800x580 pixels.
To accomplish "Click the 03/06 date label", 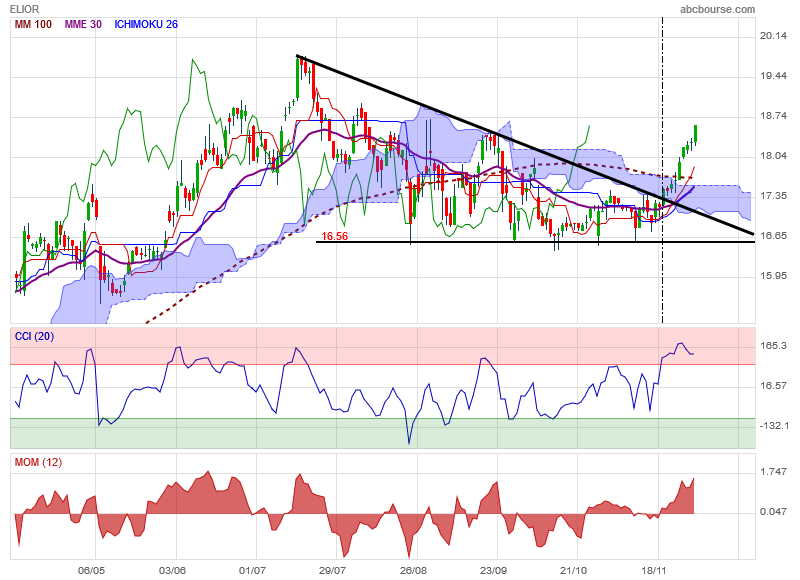I will [172, 570].
